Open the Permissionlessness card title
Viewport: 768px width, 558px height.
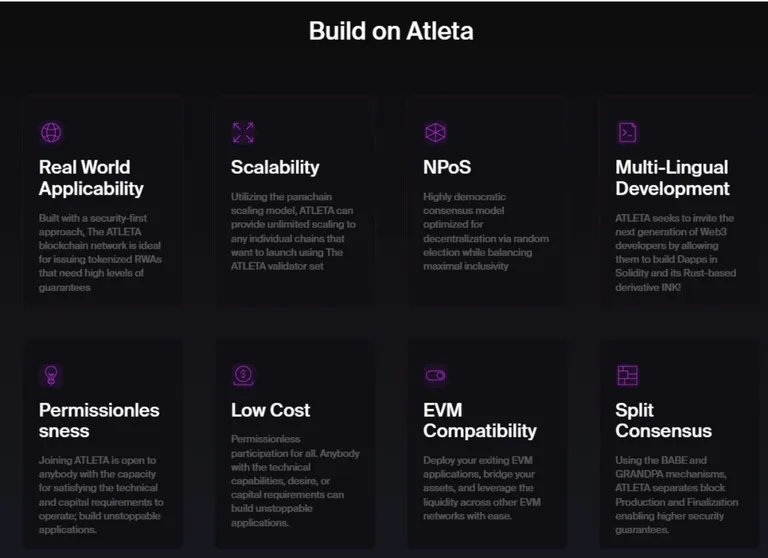(99, 420)
